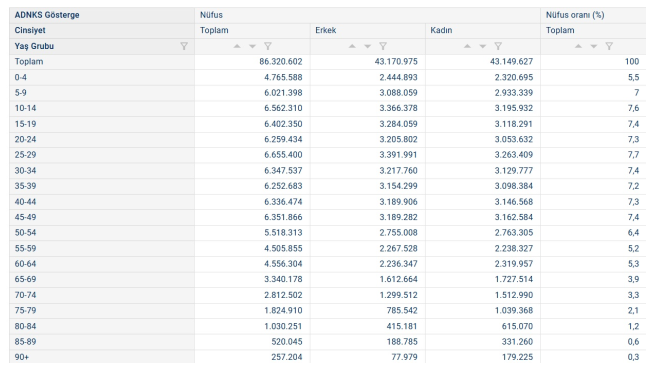660x381 pixels.
Task: Open filter for Nüfus oranı Toplam column
Action: coord(609,46)
